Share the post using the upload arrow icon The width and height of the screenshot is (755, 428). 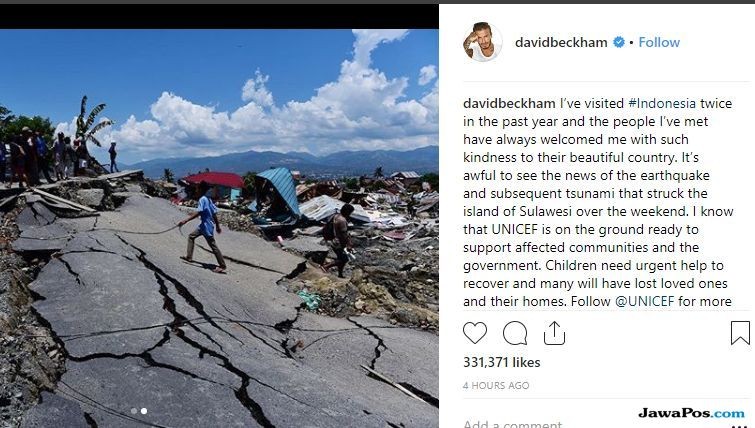point(554,333)
